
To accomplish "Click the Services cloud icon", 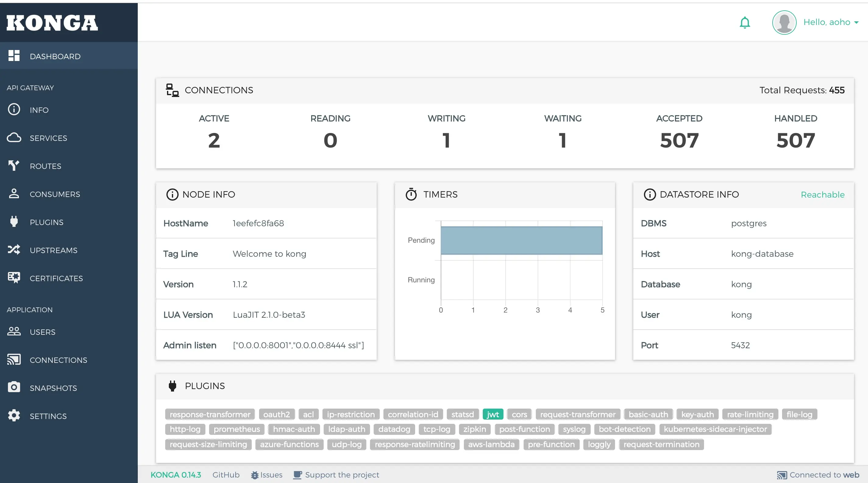I will (x=14, y=138).
